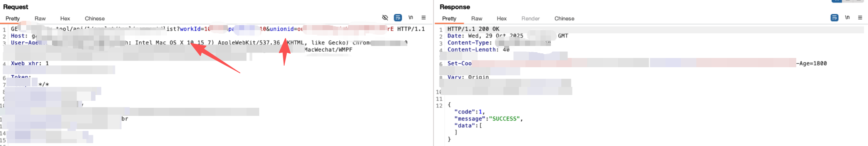868x146 pixels.
Task: Click the Response panel title
Action: coord(455,7)
